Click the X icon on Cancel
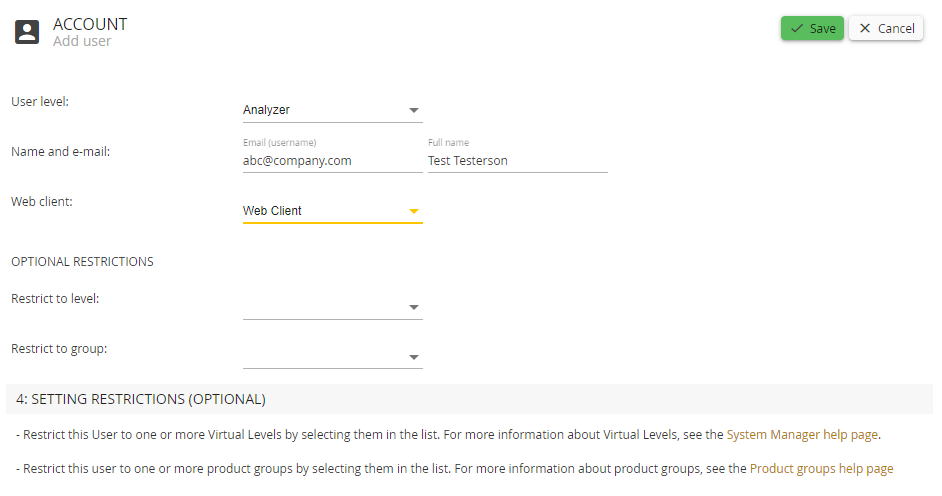 865,28
